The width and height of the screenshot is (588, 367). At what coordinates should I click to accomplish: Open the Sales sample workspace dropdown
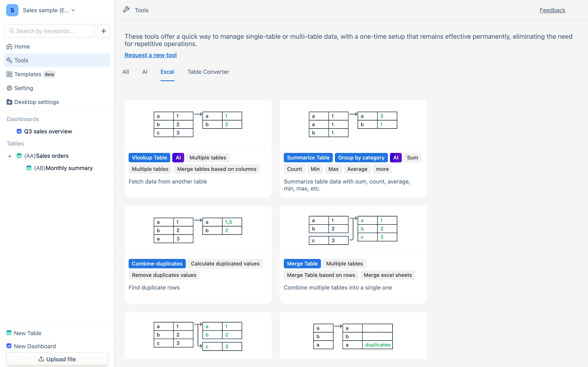coord(49,10)
